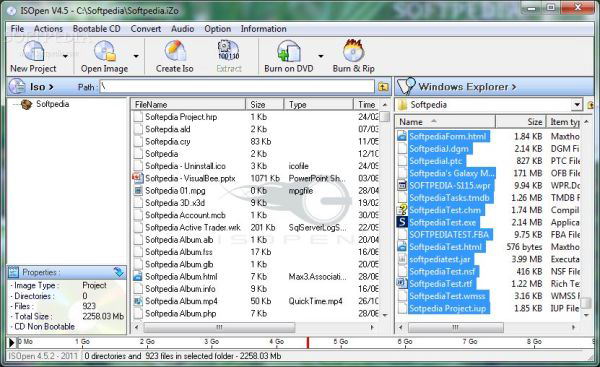Sort by the Type column header
Image resolution: width=600 pixels, height=367 pixels.
[319, 104]
